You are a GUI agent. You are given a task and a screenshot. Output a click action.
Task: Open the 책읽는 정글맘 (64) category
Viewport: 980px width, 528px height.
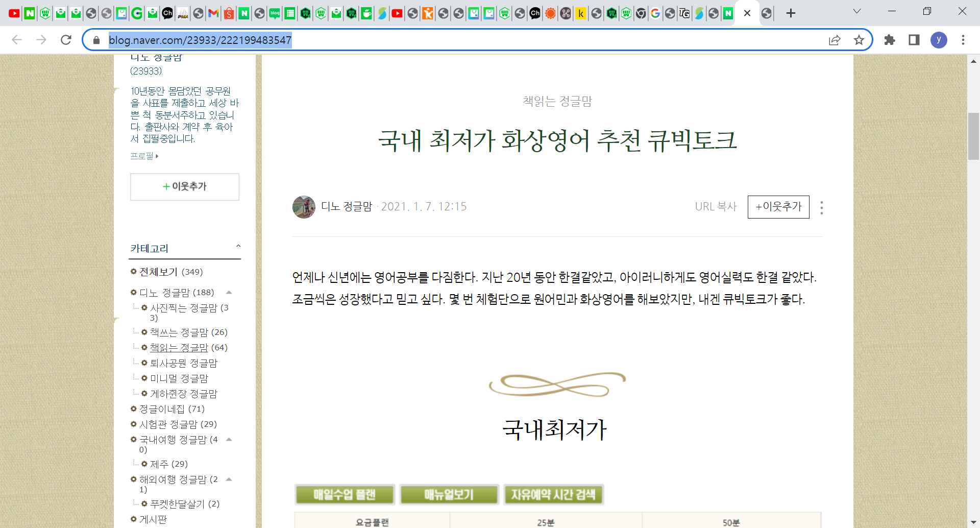point(179,348)
